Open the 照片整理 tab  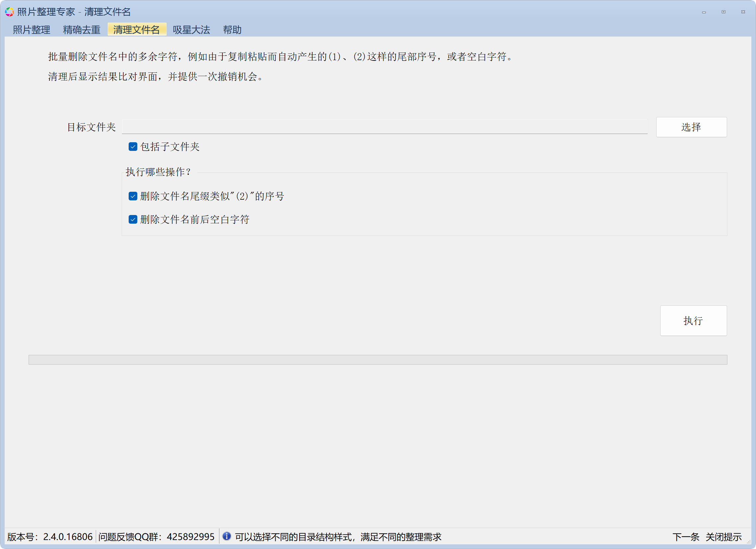pos(32,30)
